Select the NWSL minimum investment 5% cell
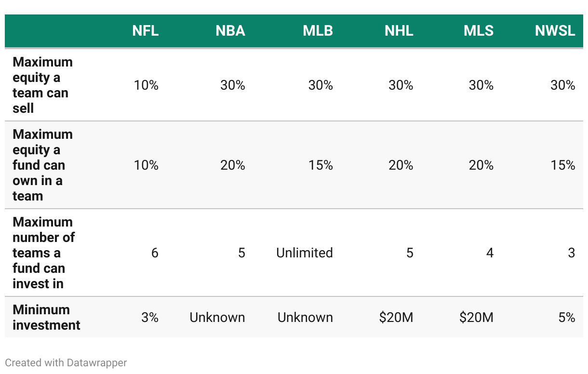 point(567,317)
